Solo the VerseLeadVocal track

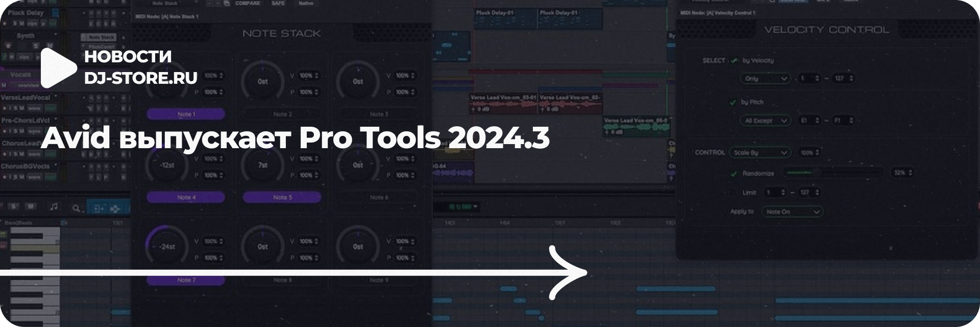[x=15, y=108]
